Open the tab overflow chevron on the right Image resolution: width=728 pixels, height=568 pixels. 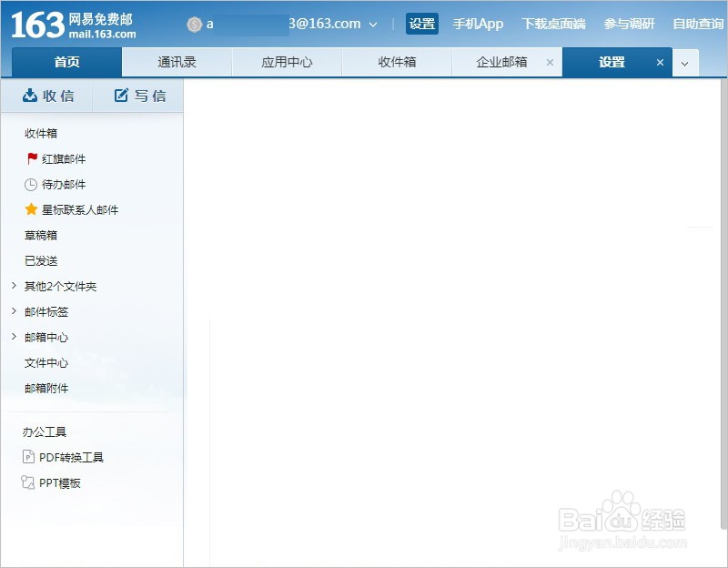point(685,63)
